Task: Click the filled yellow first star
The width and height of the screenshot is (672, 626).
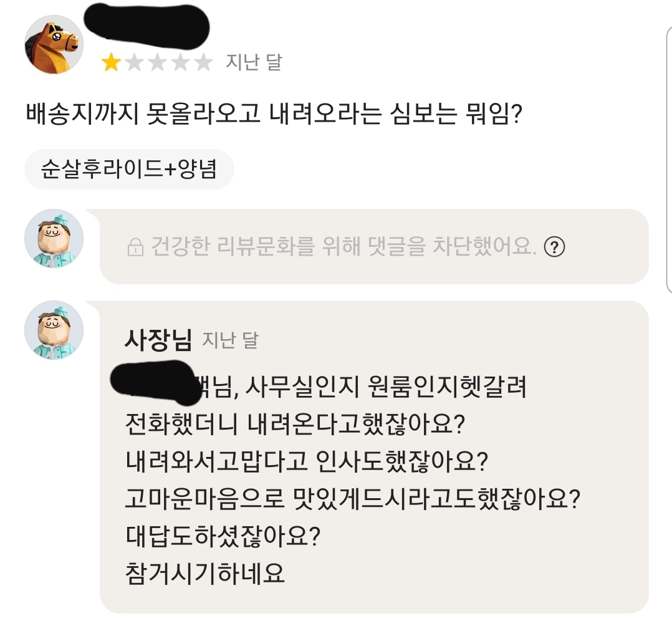Action: click(111, 62)
